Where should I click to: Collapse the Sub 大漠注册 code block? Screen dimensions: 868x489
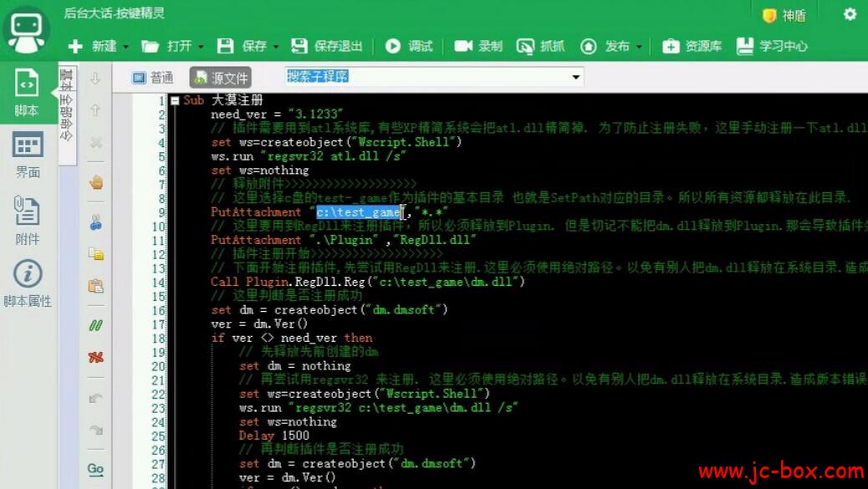(x=175, y=100)
